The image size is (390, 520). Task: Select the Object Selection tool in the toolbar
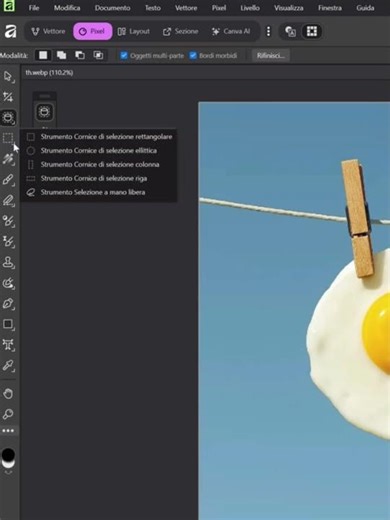click(8, 118)
